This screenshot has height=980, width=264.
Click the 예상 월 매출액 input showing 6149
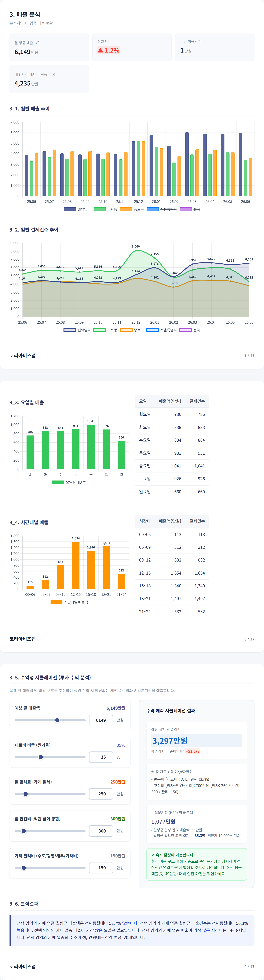[x=101, y=720]
